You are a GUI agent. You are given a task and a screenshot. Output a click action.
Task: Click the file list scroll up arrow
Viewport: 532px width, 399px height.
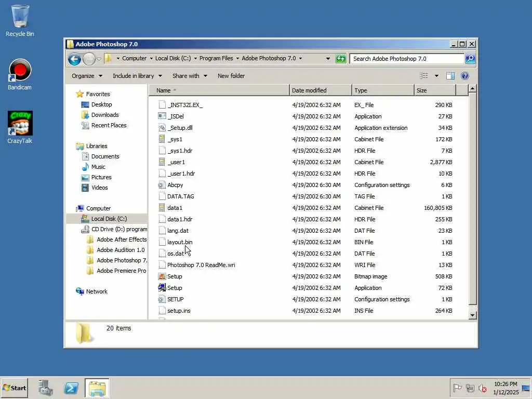pyautogui.click(x=472, y=89)
